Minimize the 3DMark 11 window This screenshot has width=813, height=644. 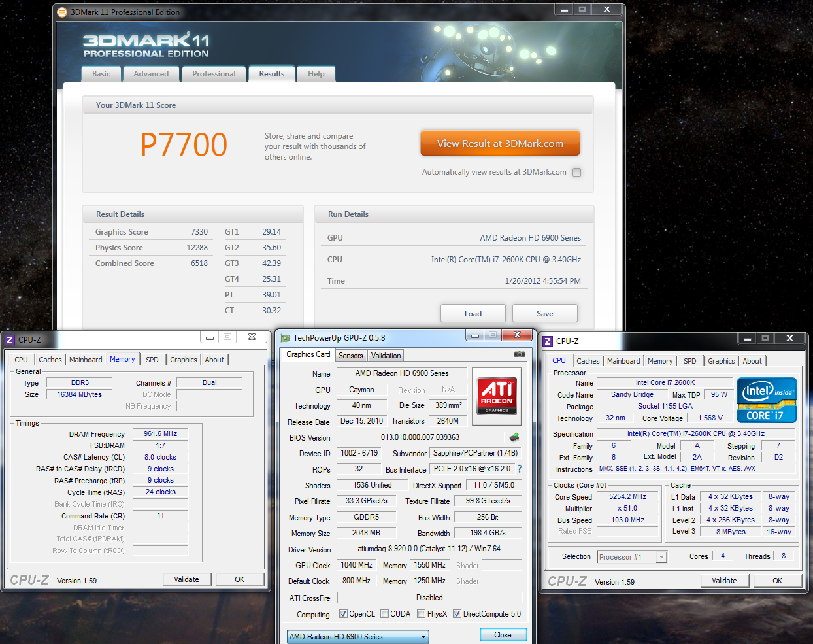pyautogui.click(x=564, y=10)
